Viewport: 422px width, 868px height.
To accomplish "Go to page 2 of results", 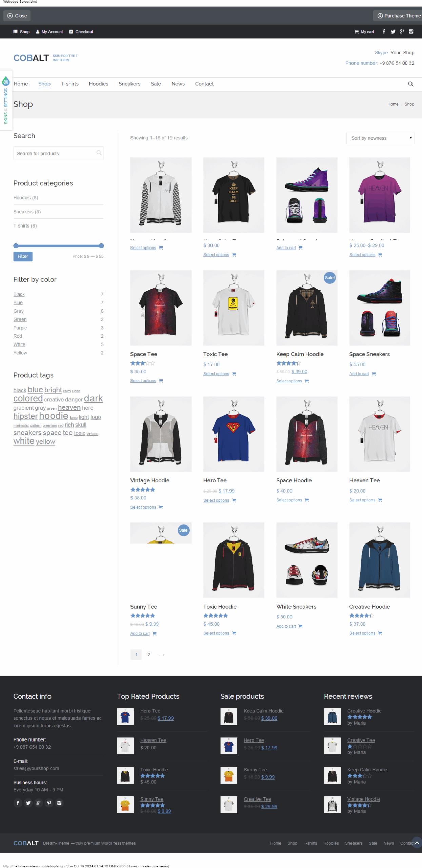I will click(148, 655).
